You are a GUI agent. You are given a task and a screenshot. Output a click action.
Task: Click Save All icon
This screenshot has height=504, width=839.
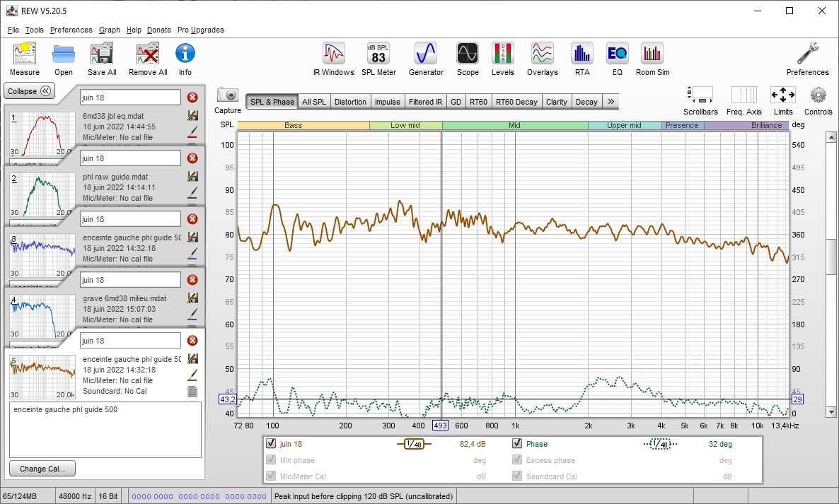pos(101,54)
